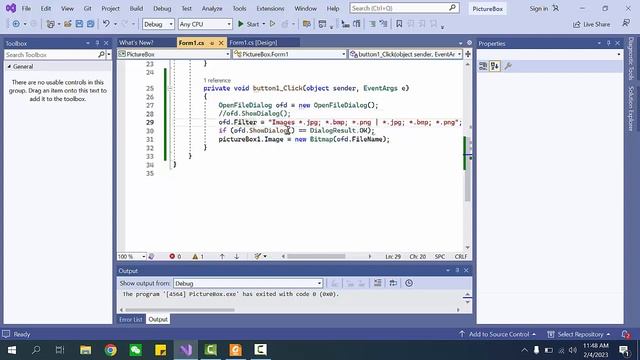
Task: Click the Windows Start button
Action: 11,350
